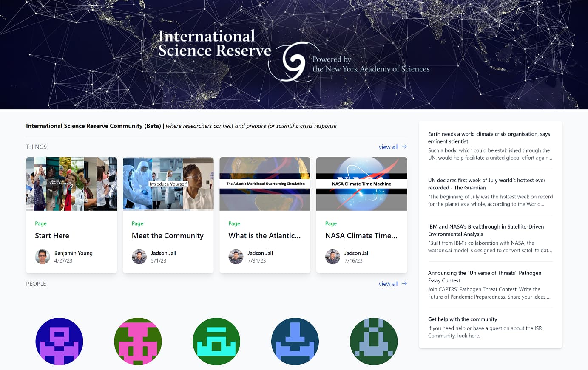Screen dimensions: 588x370
Task: Click Benjamin Young's author photo
Action: point(42,257)
